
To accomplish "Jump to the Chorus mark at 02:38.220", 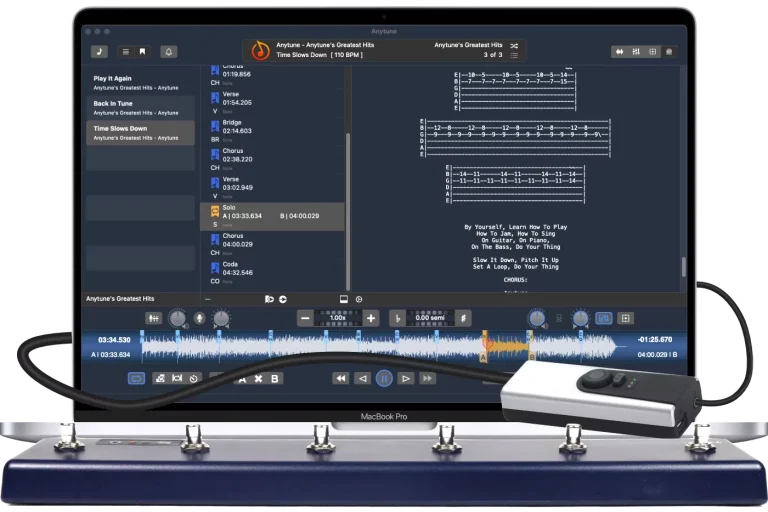I will (x=272, y=159).
